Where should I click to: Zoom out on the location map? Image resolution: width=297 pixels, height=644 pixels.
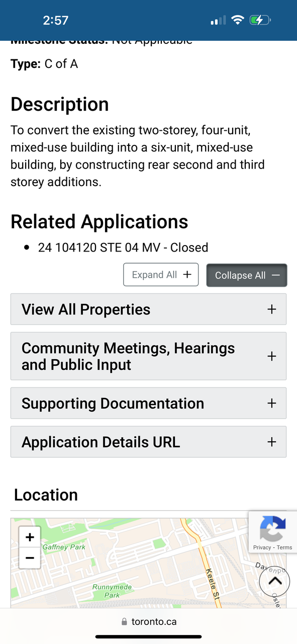pos(30,558)
